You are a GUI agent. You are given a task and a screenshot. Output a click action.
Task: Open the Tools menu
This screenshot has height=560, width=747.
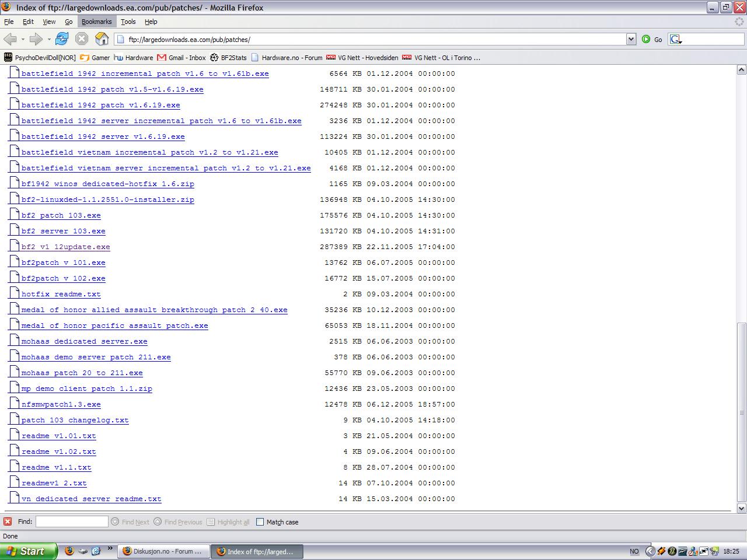click(x=128, y=22)
